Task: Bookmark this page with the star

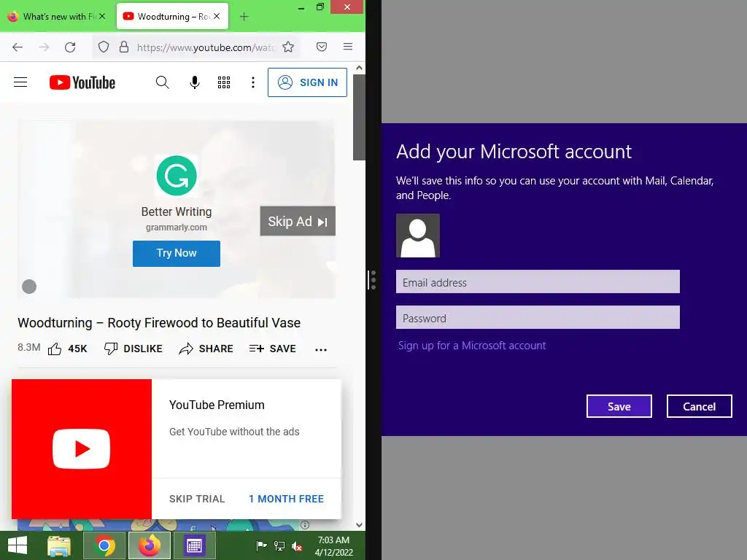Action: pos(287,47)
